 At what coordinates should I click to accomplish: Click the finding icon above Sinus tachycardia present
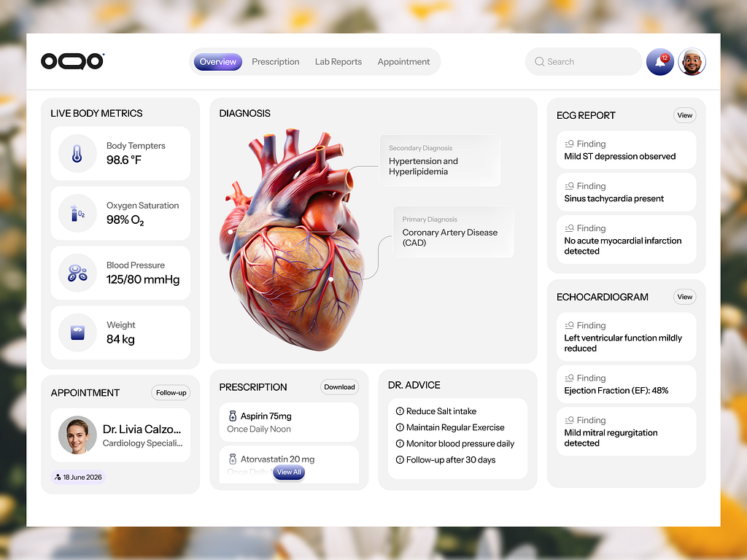click(569, 186)
